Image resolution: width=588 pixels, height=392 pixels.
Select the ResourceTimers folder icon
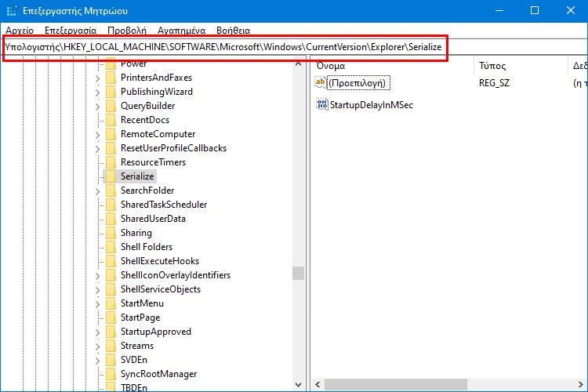coord(111,162)
